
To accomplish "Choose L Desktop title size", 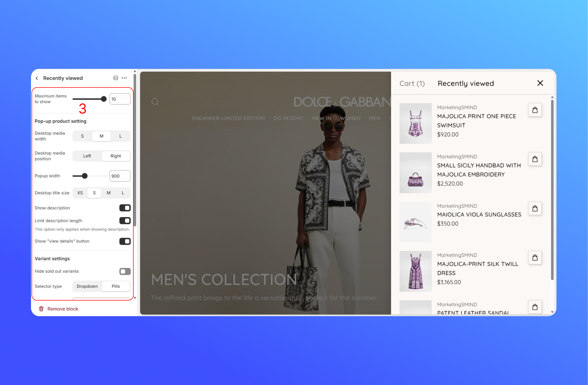I will (x=123, y=193).
